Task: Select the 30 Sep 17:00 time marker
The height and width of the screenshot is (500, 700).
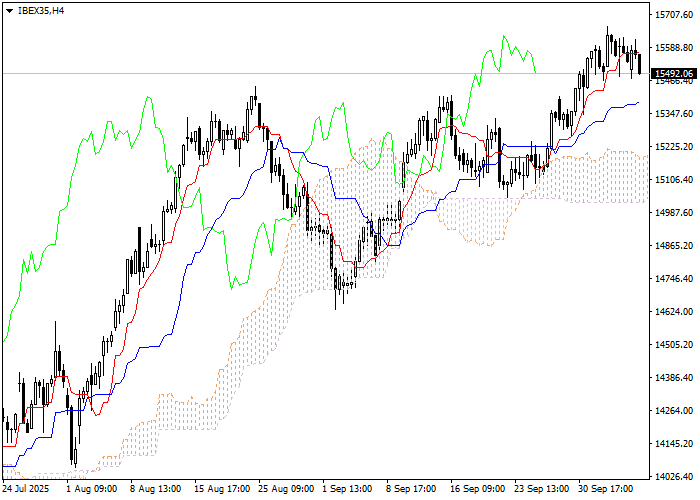Action: click(608, 490)
